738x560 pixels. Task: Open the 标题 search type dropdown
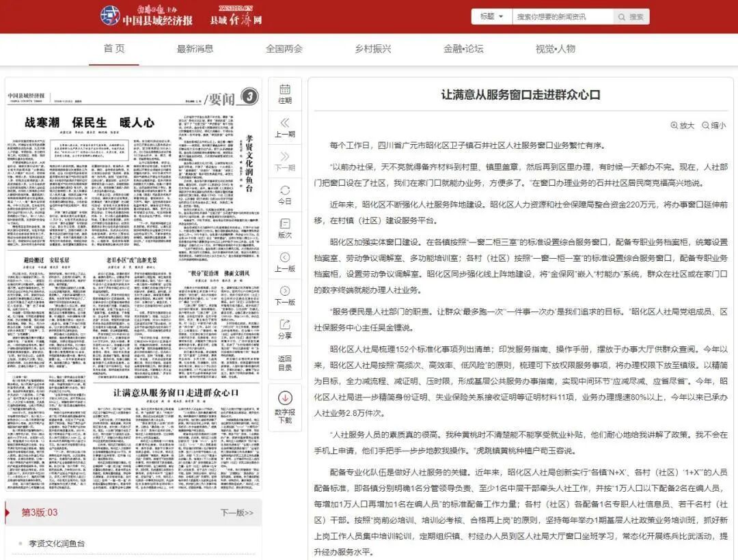[491, 16]
